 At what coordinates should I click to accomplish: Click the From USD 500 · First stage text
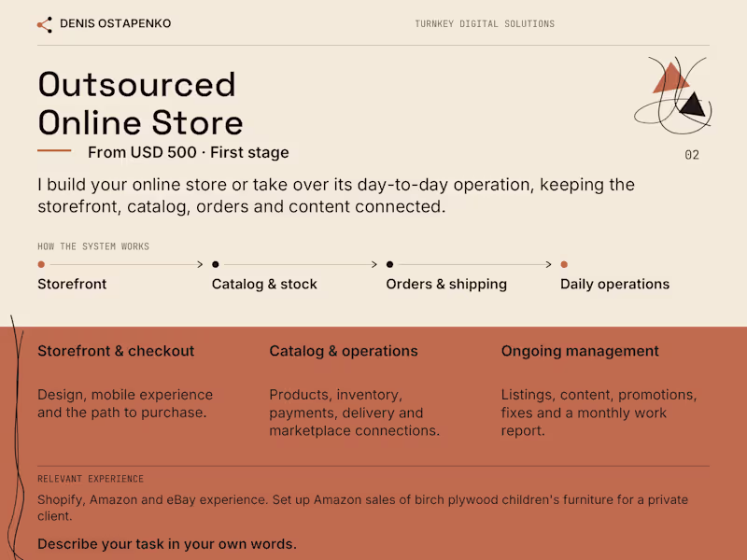coord(189,152)
